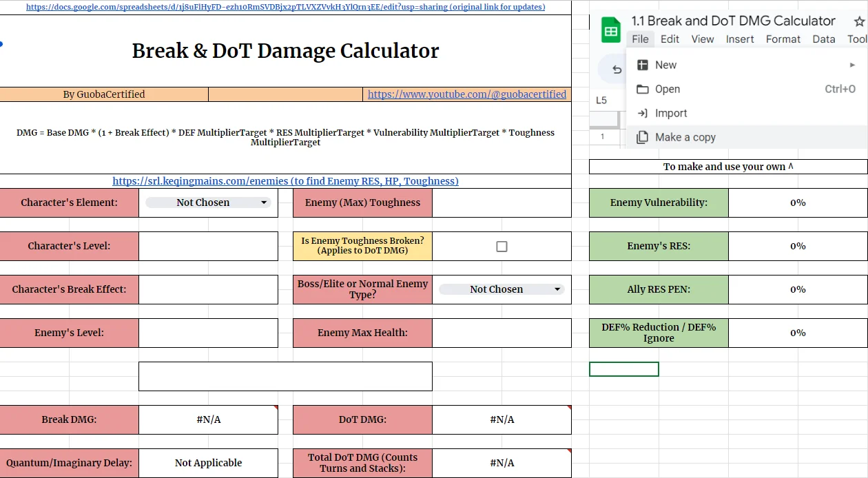Select Open from the File menu
This screenshot has width=868, height=478.
(x=667, y=89)
